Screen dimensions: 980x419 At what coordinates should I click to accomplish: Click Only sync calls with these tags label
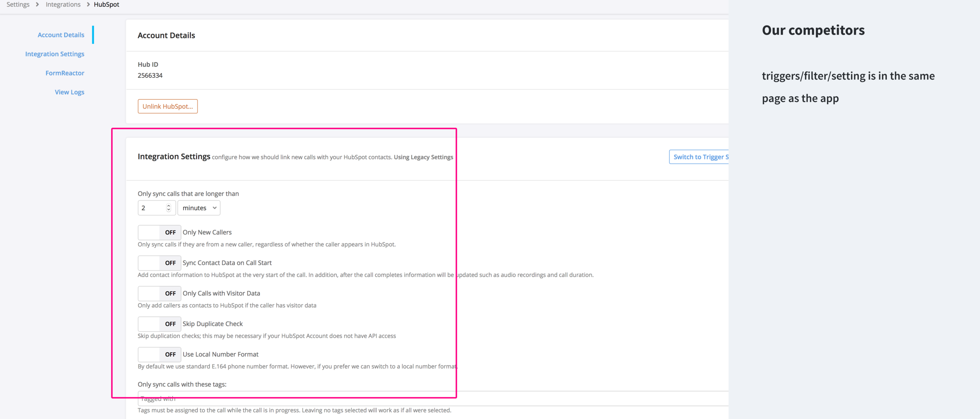182,385
